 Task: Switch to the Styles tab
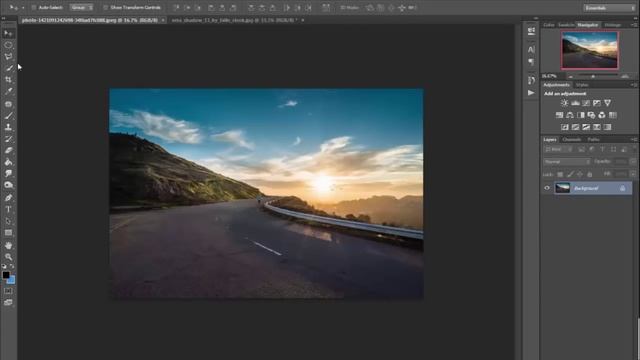tap(582, 85)
